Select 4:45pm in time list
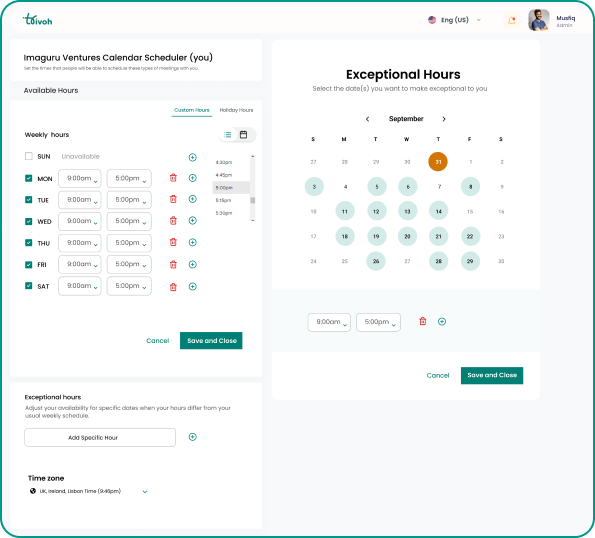 [x=224, y=175]
